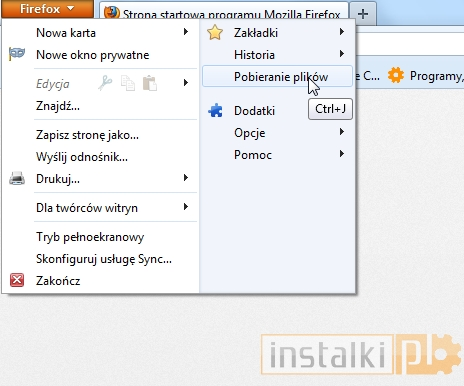464x386 pixels.
Task: Open the Programy bookmark link
Action: [x=436, y=76]
